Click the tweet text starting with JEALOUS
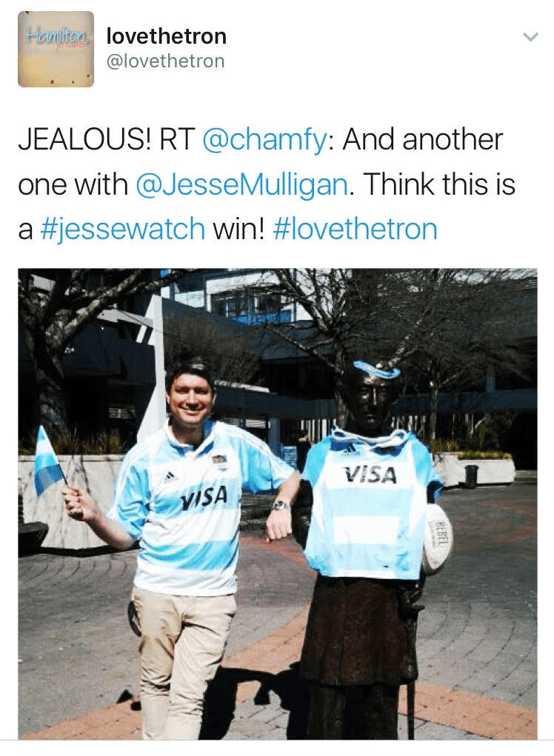 (x=267, y=184)
